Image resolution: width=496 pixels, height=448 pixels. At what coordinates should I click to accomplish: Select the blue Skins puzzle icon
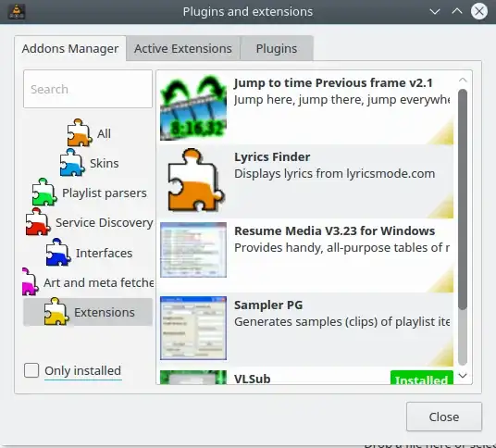(72, 162)
